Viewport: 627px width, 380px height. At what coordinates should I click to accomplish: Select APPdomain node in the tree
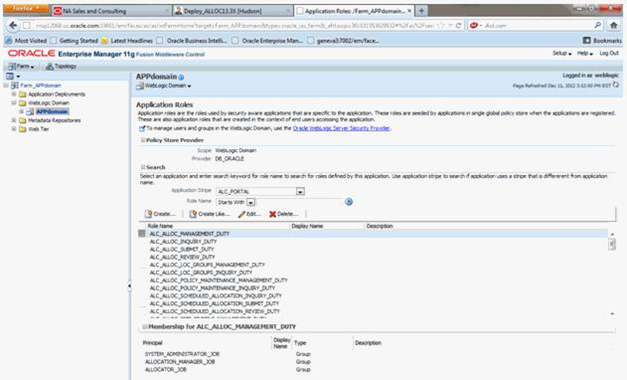pos(52,112)
